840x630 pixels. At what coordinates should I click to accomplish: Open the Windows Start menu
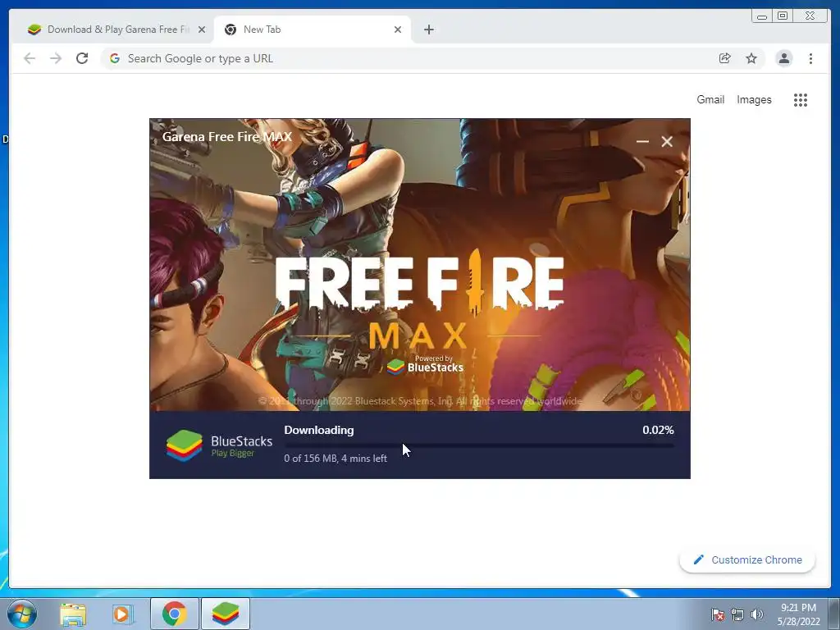click(x=22, y=614)
